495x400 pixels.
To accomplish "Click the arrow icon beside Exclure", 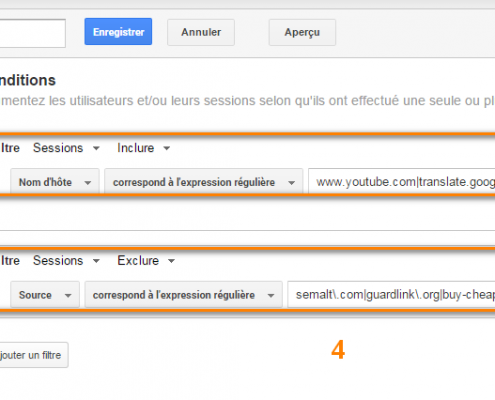I will point(171,261).
